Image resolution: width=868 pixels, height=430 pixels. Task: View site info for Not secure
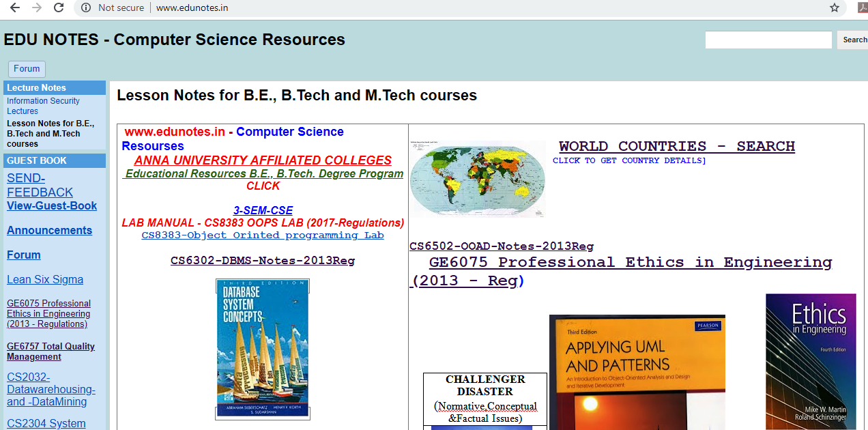pyautogui.click(x=113, y=8)
